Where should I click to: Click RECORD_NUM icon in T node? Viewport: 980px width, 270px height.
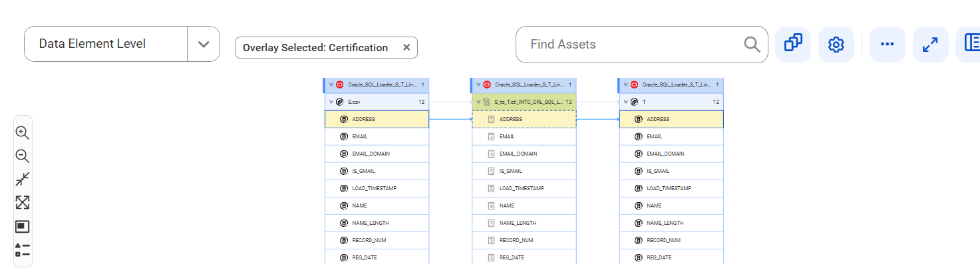pyautogui.click(x=639, y=240)
